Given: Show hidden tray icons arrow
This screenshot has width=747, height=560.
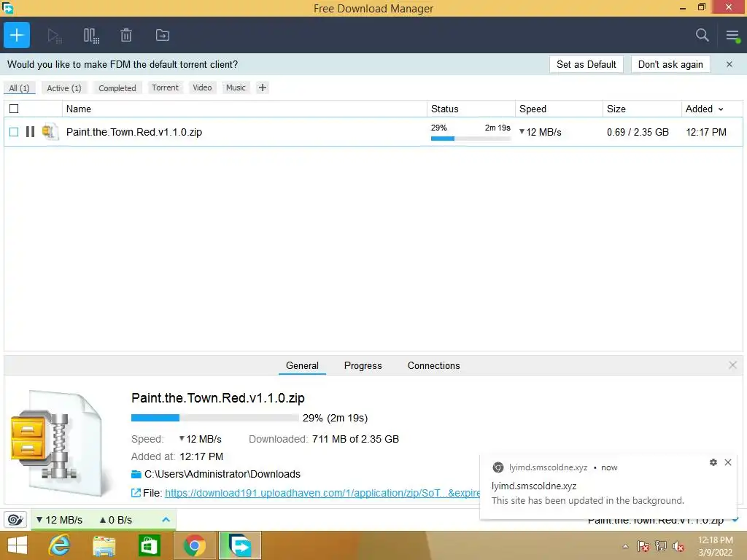Looking at the screenshot, I should (625, 546).
